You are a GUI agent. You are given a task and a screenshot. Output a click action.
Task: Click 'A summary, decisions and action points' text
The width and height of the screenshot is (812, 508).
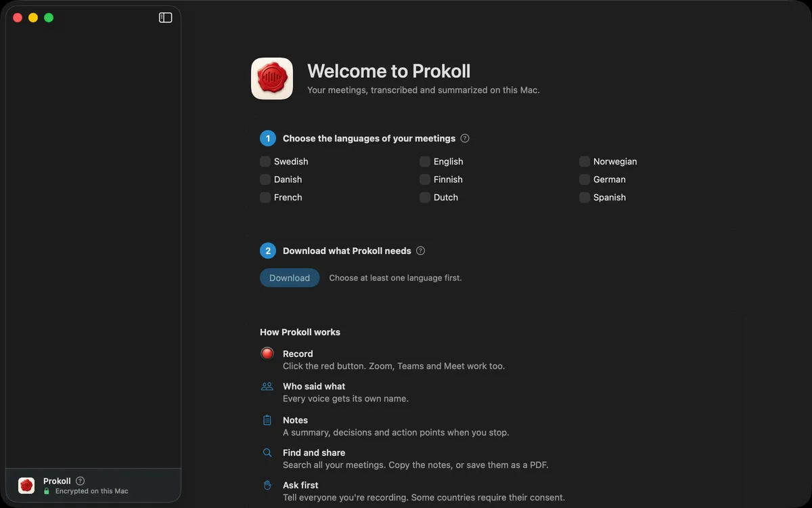[396, 432]
